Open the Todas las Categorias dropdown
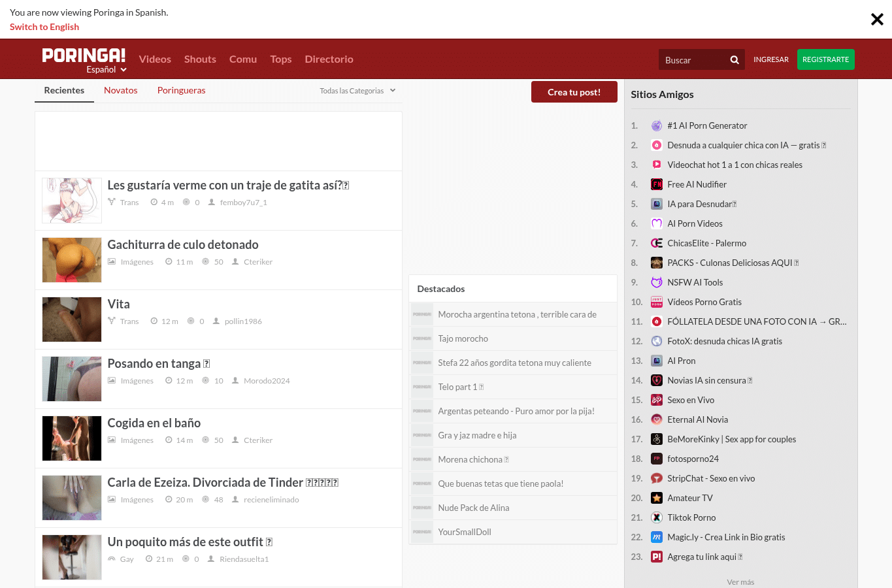The image size is (892, 588). (357, 91)
